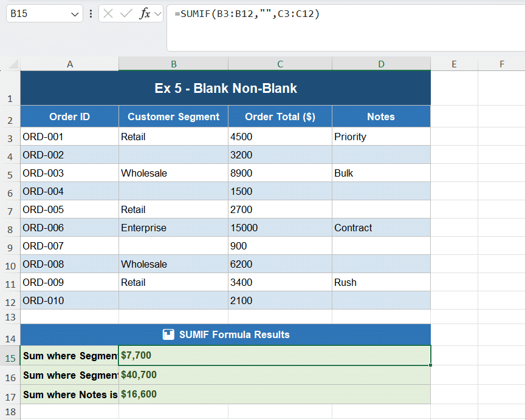The image size is (525, 420).
Task: Click the Rush note cell for ORD-009
Action: click(x=381, y=282)
